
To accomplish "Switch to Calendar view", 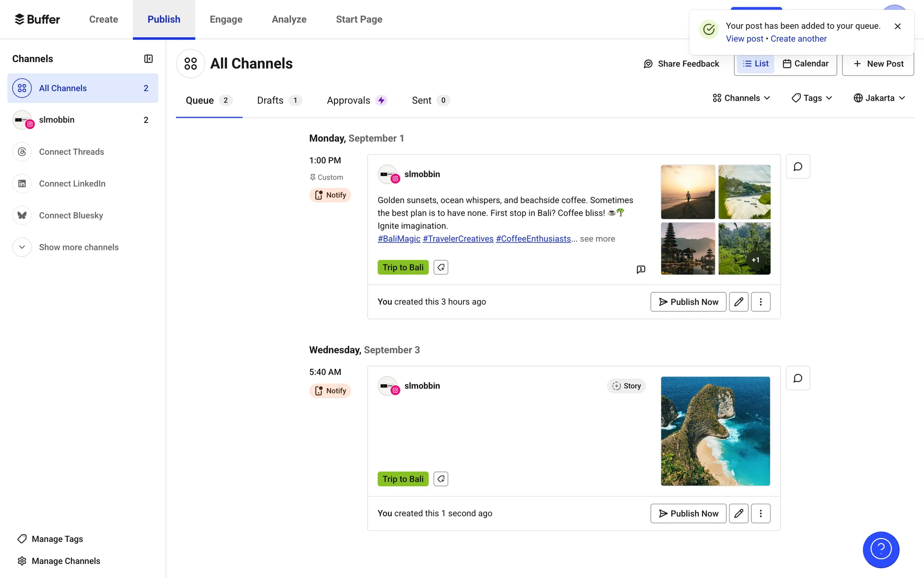I will [806, 64].
